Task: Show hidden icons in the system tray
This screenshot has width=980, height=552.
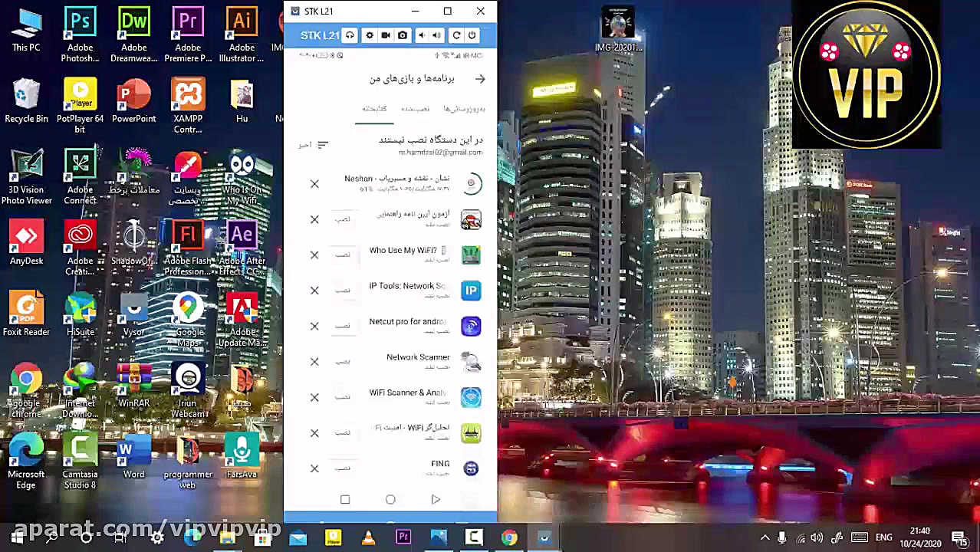Action: point(765,537)
